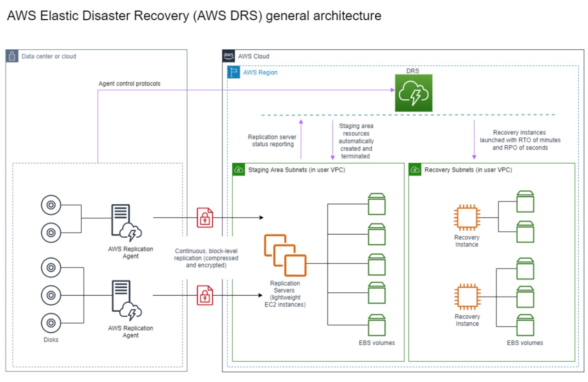Click the Replication server status reporting label
This screenshot has width=588, height=382.
point(271,140)
